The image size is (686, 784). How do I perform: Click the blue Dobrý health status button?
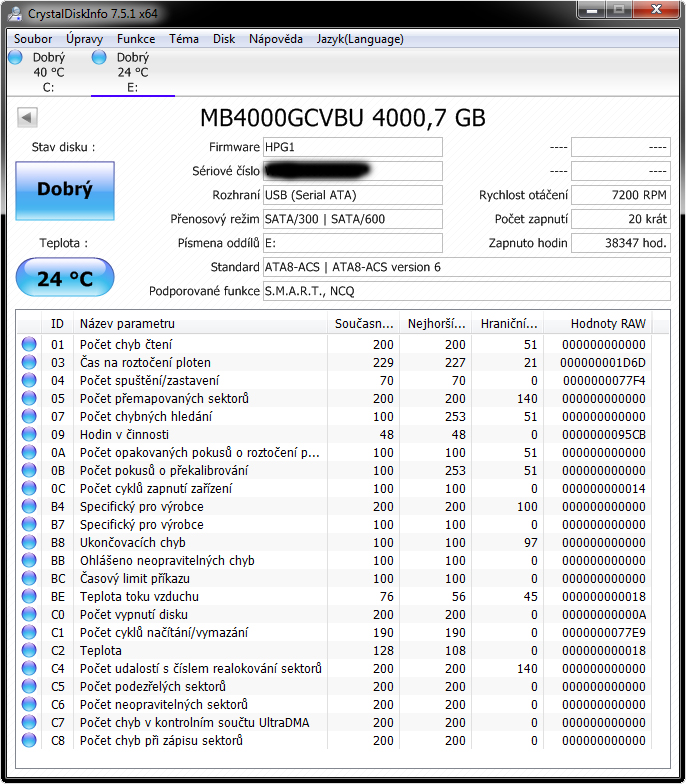[x=65, y=190]
